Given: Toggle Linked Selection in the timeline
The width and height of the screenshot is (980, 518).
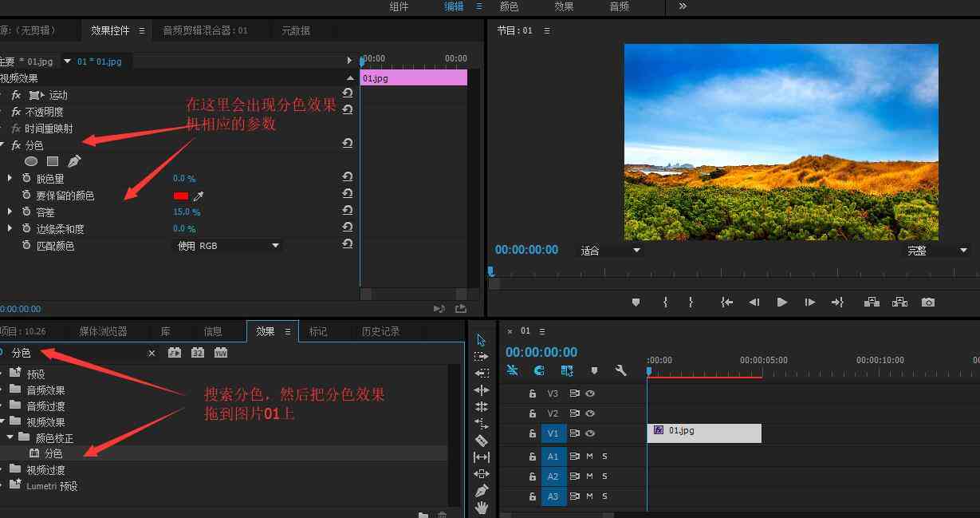Looking at the screenshot, I should click(x=567, y=370).
